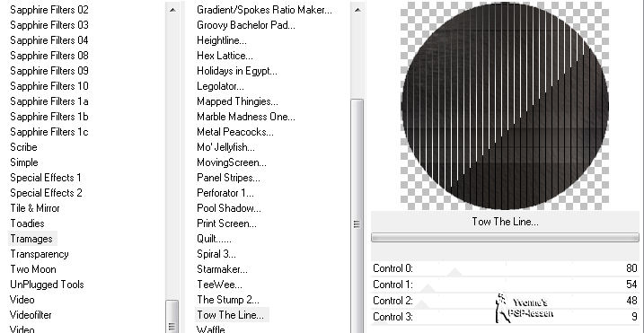Click the progress bar below filter title

pos(505,237)
